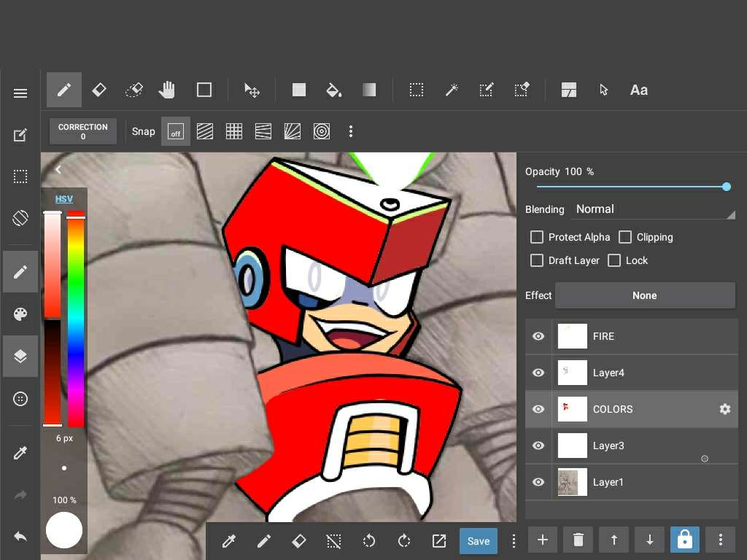The image size is (747, 560).
Task: Click the eyedropper in left sidebar
Action: tap(20, 452)
